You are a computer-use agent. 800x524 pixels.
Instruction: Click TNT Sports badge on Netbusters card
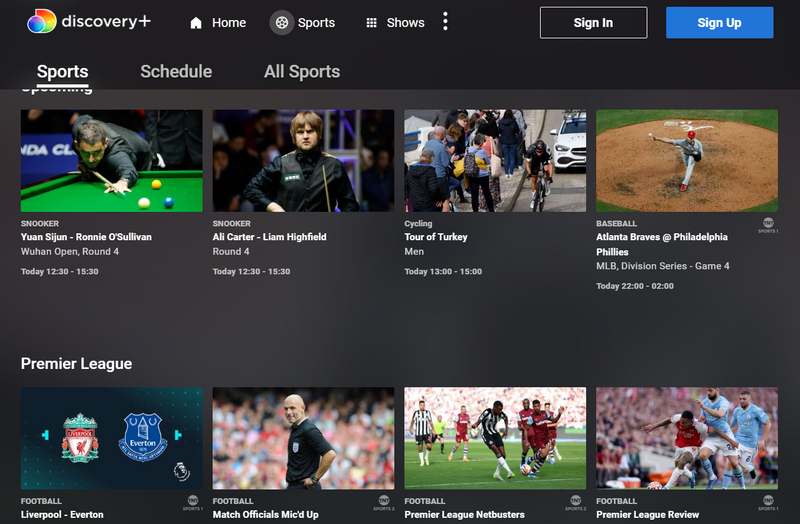[576, 503]
